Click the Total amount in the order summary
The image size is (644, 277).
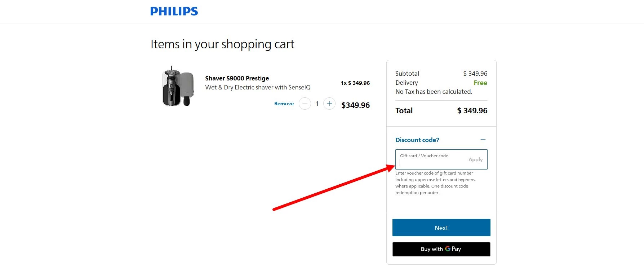click(472, 111)
